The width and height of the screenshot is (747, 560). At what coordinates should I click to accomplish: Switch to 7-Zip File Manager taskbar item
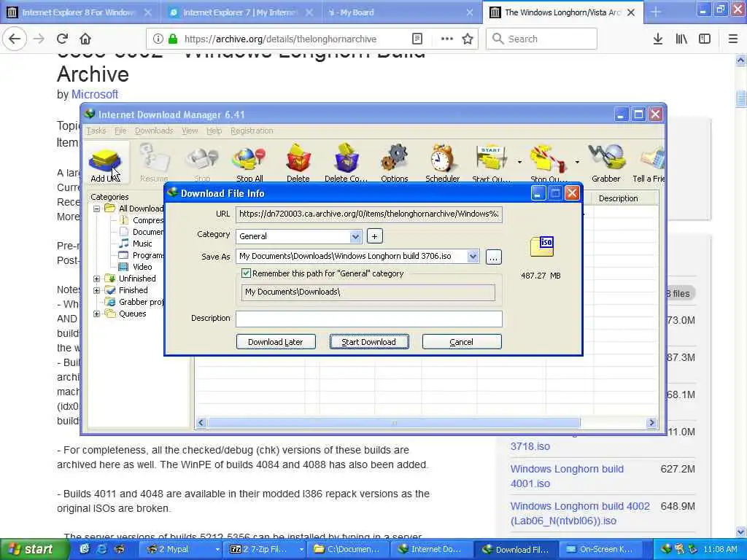point(265,549)
